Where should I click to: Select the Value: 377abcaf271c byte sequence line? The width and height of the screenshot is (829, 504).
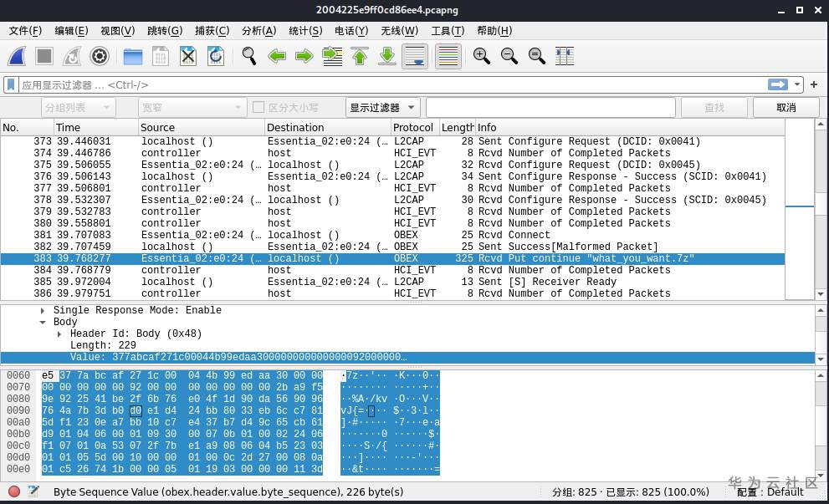pyautogui.click(x=407, y=357)
